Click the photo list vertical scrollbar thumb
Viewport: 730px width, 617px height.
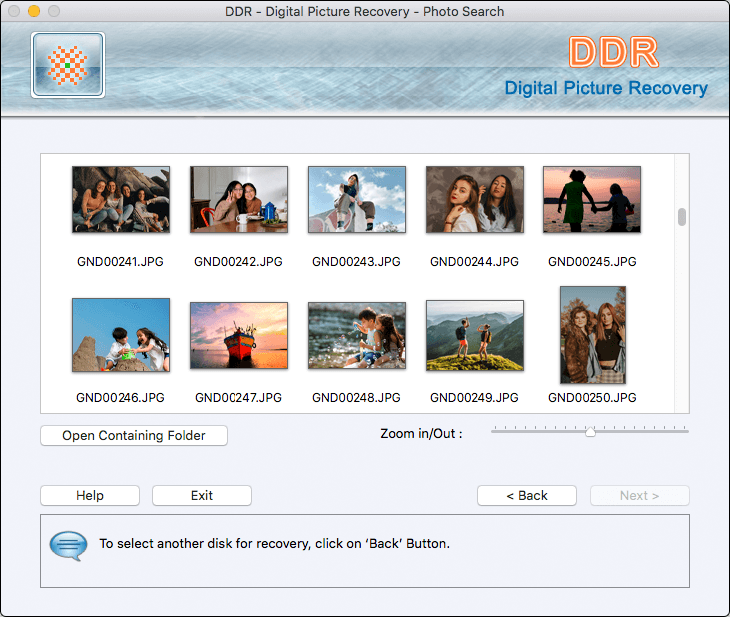click(682, 217)
